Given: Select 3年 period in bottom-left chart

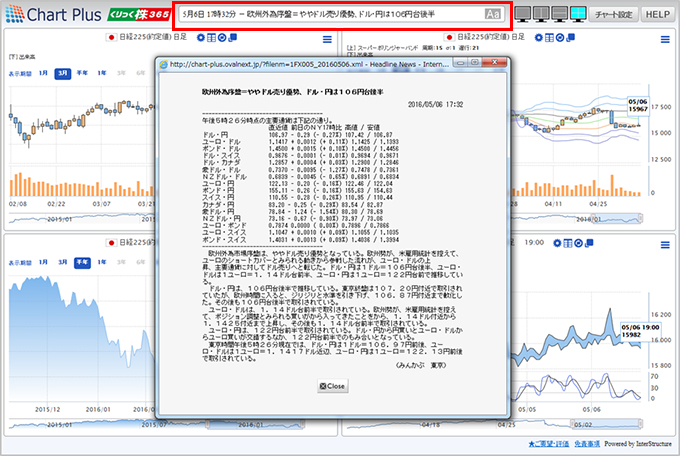Looking at the screenshot, I should [x=121, y=262].
